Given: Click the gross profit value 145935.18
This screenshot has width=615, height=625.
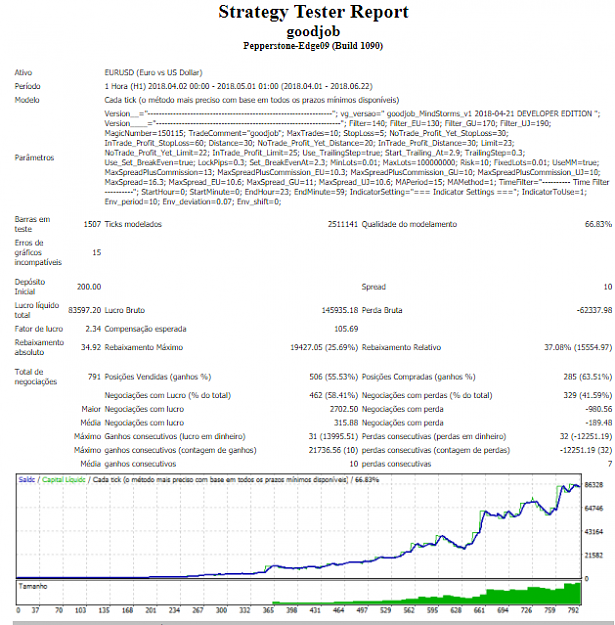Looking at the screenshot, I should pos(340,310).
